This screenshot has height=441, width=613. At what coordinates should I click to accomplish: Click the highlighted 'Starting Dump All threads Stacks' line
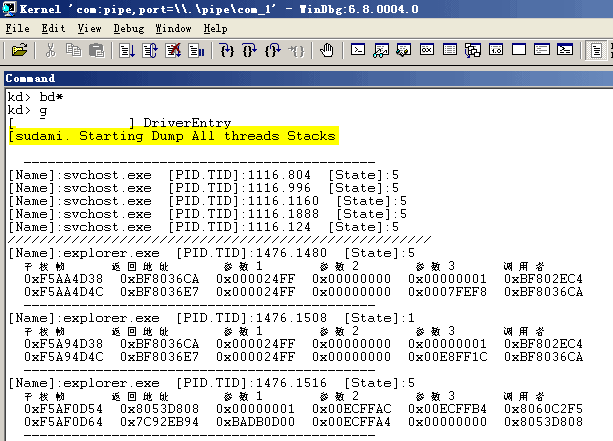pos(174,136)
